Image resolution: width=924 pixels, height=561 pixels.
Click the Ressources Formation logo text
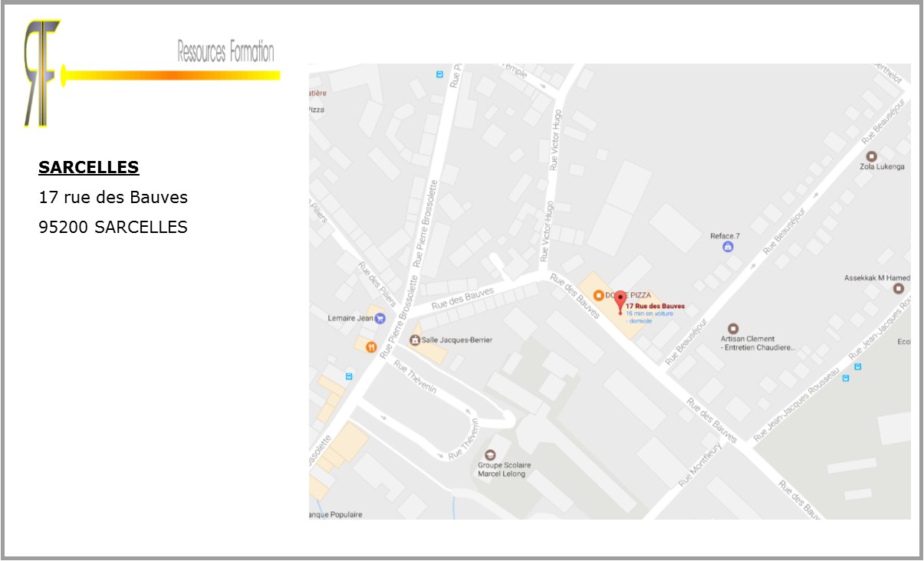(x=225, y=52)
